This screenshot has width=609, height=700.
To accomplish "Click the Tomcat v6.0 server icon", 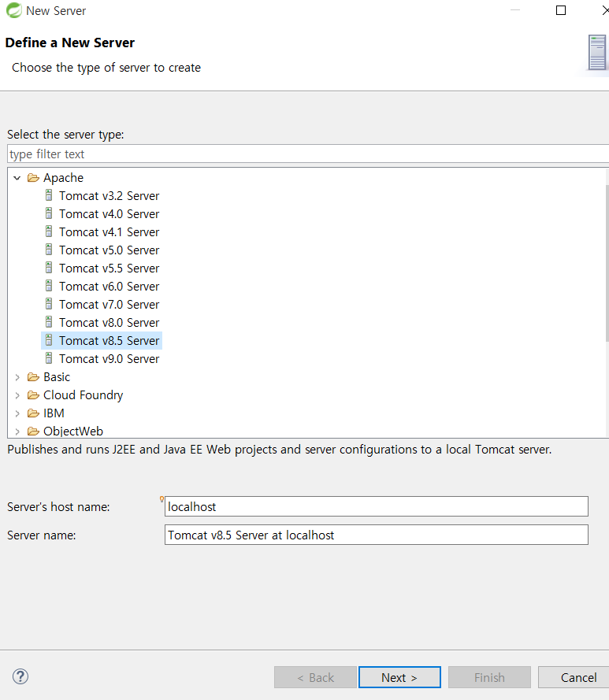I will click(x=49, y=286).
